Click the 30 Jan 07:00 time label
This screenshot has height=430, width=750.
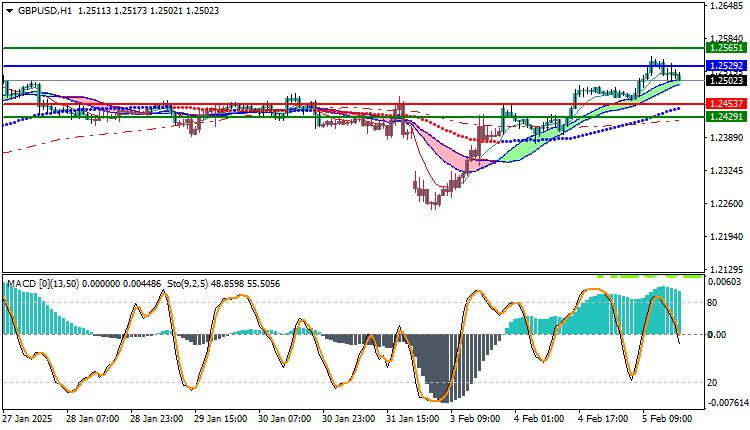285,419
